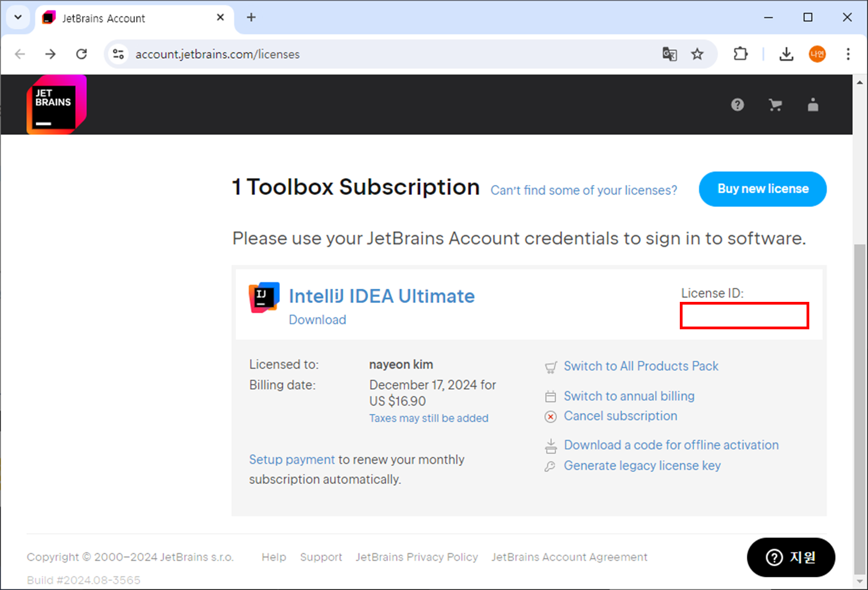This screenshot has width=868, height=590.
Task: Click Buy new license button
Action: 763,189
